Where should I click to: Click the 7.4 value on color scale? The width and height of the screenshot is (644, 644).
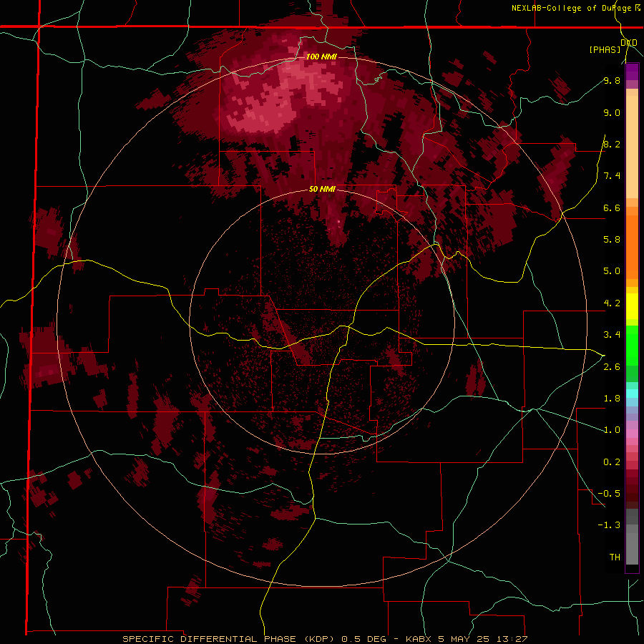pos(612,176)
